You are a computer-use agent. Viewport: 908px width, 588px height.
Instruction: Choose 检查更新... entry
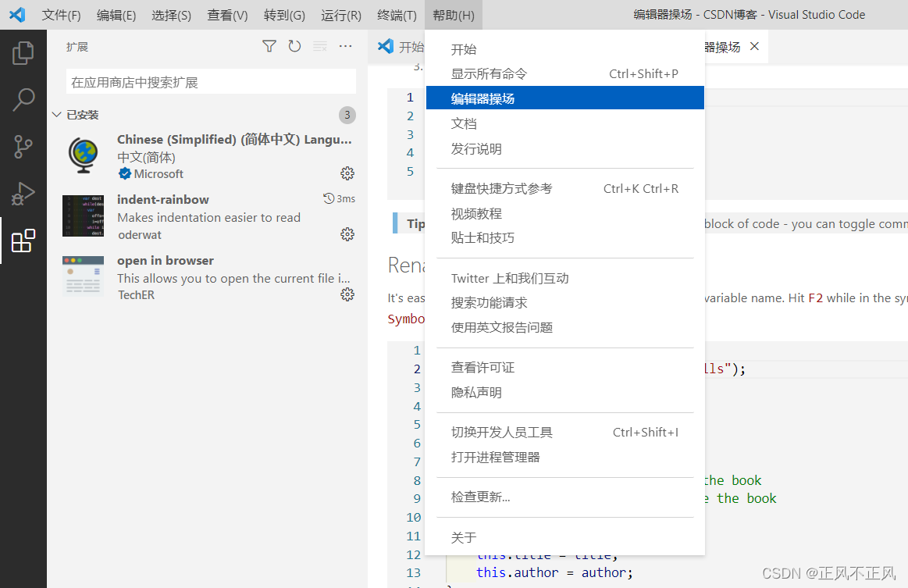[x=565, y=497]
